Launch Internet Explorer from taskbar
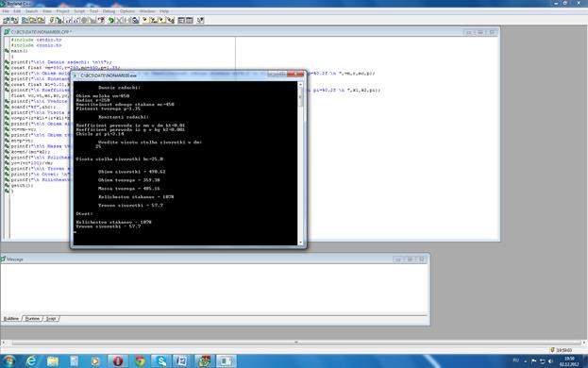The height and width of the screenshot is (368, 588). [x=31, y=360]
